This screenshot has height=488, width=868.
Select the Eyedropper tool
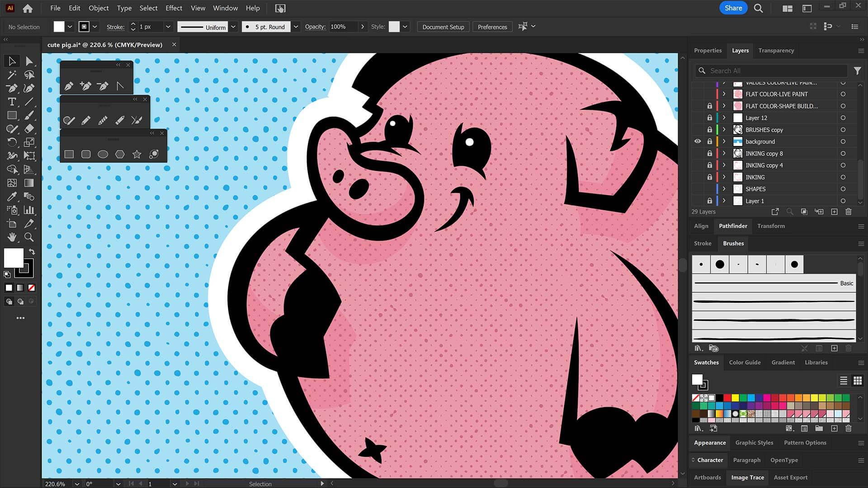[12, 197]
